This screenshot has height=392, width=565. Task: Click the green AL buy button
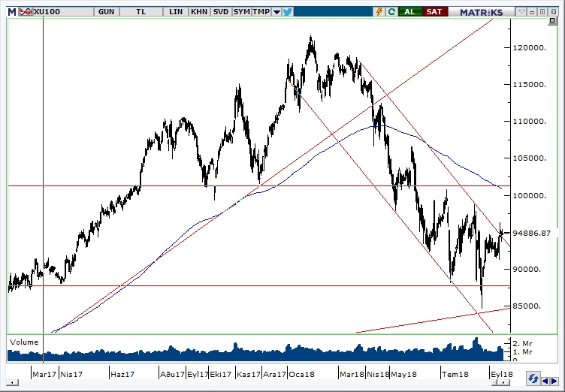pyautogui.click(x=409, y=11)
